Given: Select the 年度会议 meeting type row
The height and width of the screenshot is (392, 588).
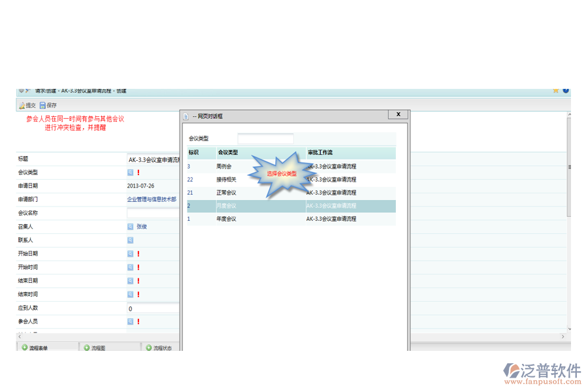Looking at the screenshot, I should (291, 219).
